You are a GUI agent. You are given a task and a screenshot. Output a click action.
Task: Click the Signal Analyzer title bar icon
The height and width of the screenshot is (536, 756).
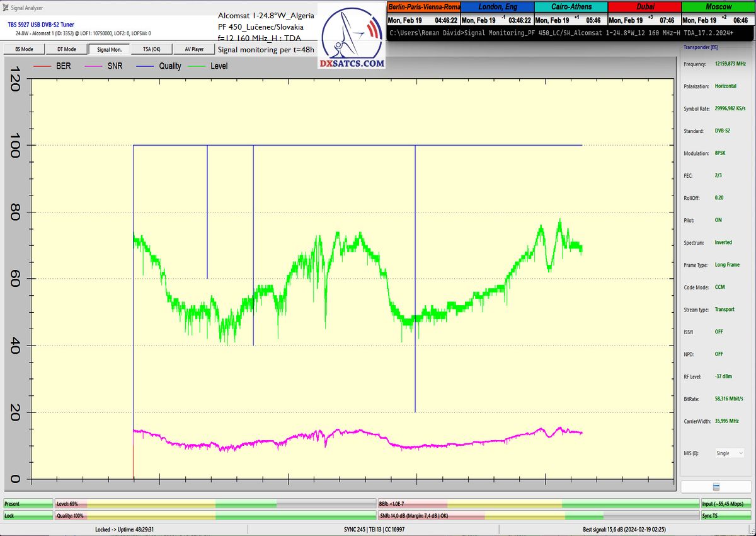pyautogui.click(x=6, y=7)
